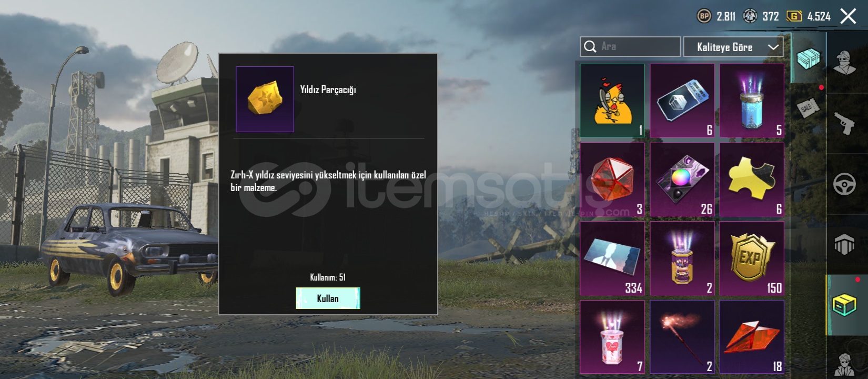Switch to the crate inventory tab
This screenshot has height=379, width=868.
[x=809, y=58]
